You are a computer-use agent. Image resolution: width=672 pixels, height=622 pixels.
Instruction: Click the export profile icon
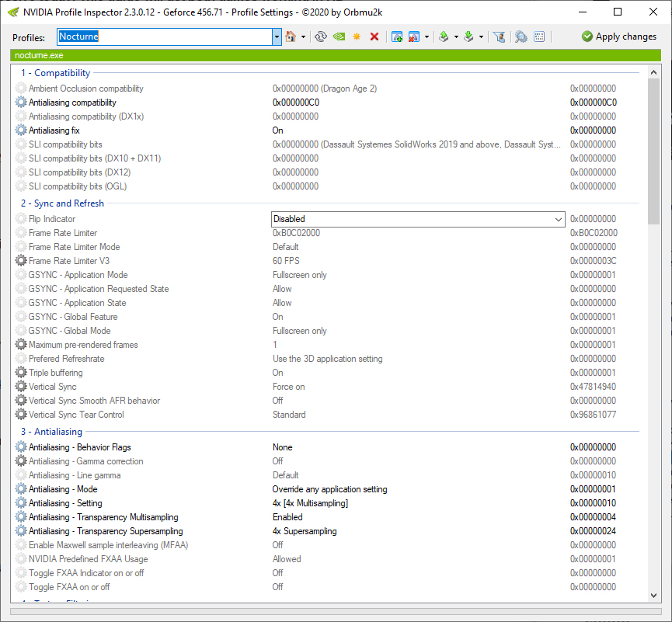(x=444, y=36)
